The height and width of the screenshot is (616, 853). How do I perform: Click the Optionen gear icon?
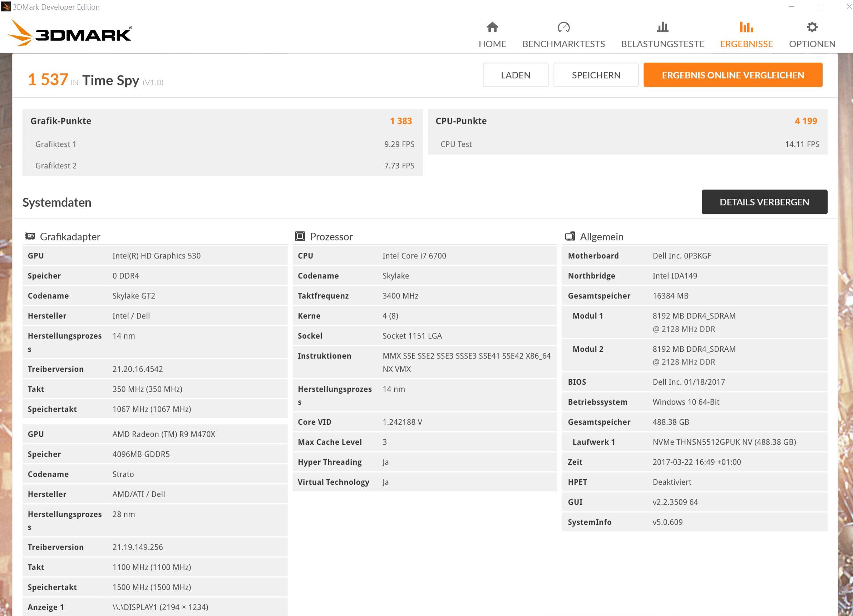pos(812,27)
